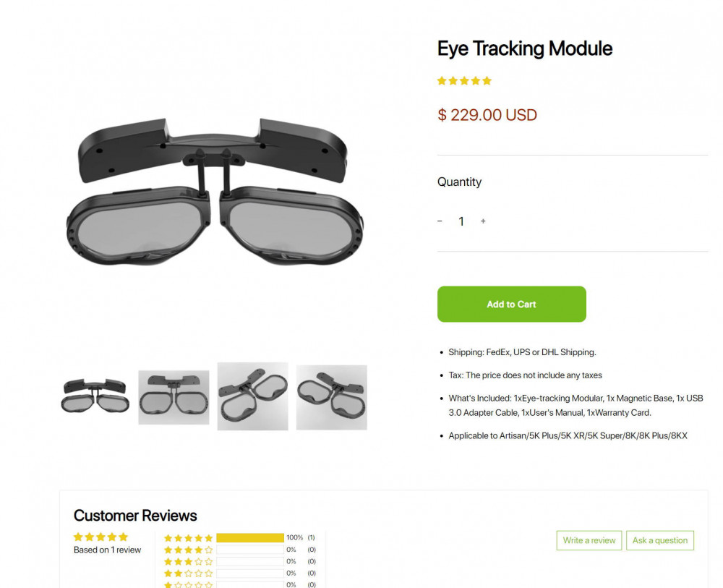Open the Write a review form

[x=589, y=540]
